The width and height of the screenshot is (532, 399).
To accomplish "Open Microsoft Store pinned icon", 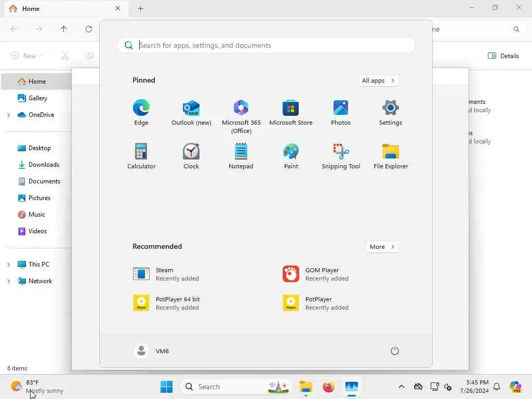I will click(291, 113).
